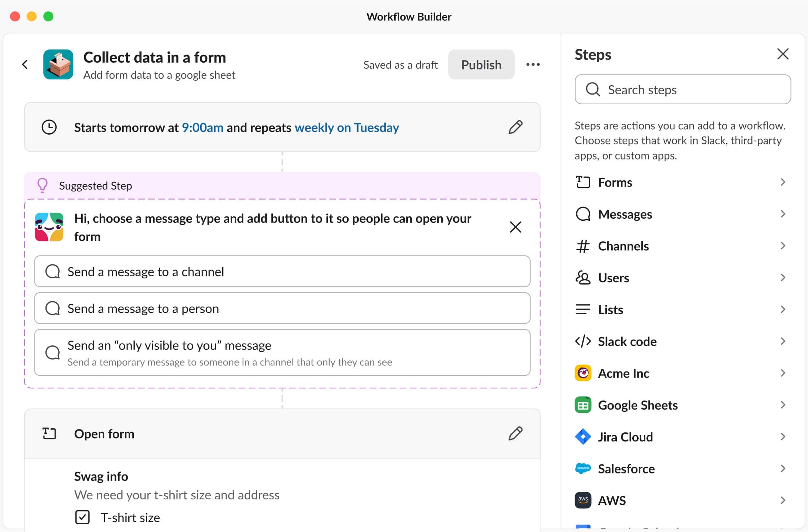Click into the Search steps field
Viewport: 808px width, 532px height.
pyautogui.click(x=683, y=90)
